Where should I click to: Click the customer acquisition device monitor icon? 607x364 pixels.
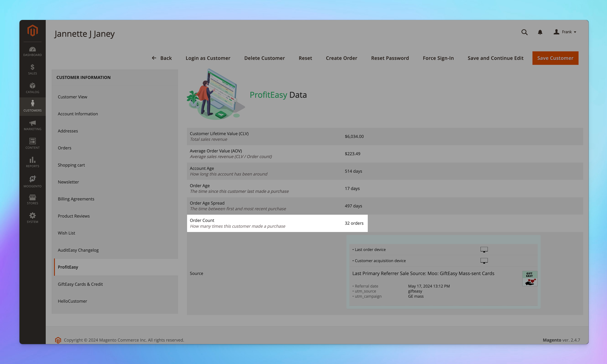point(484,261)
